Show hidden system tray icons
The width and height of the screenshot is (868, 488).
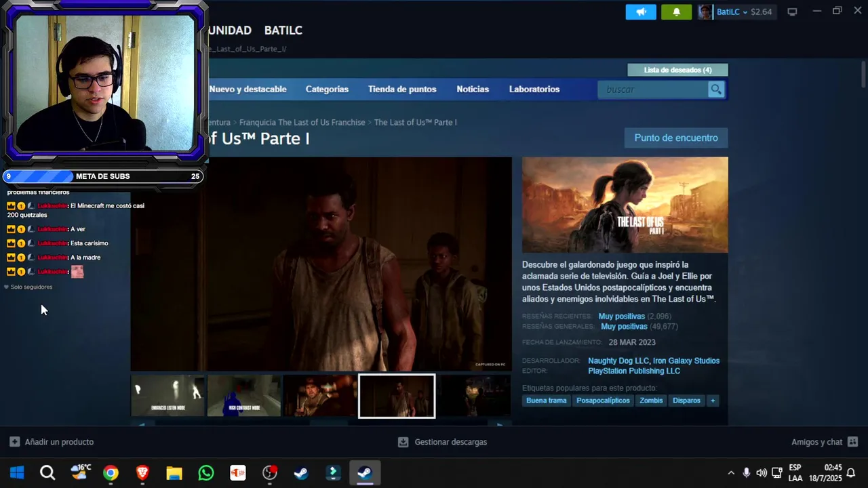tap(731, 473)
